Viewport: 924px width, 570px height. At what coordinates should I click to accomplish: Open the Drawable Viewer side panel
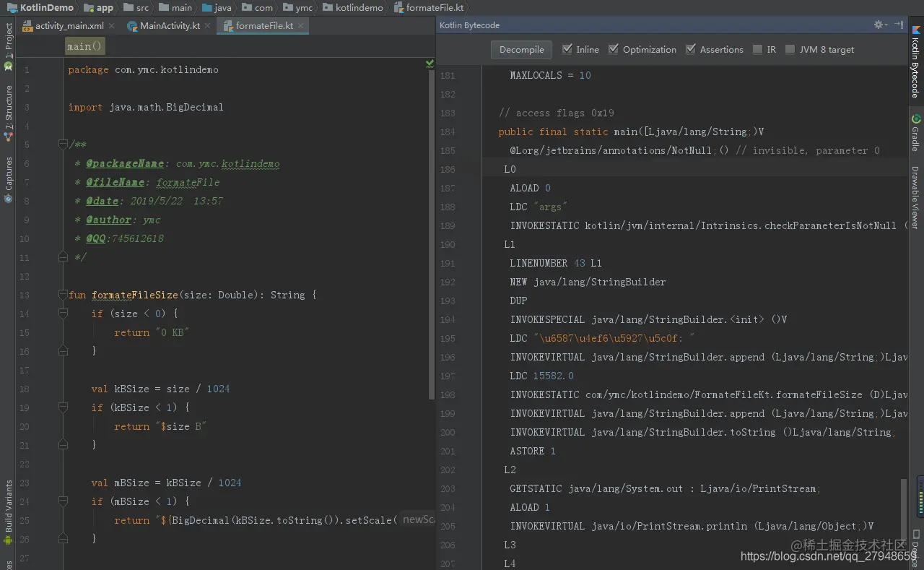point(915,198)
